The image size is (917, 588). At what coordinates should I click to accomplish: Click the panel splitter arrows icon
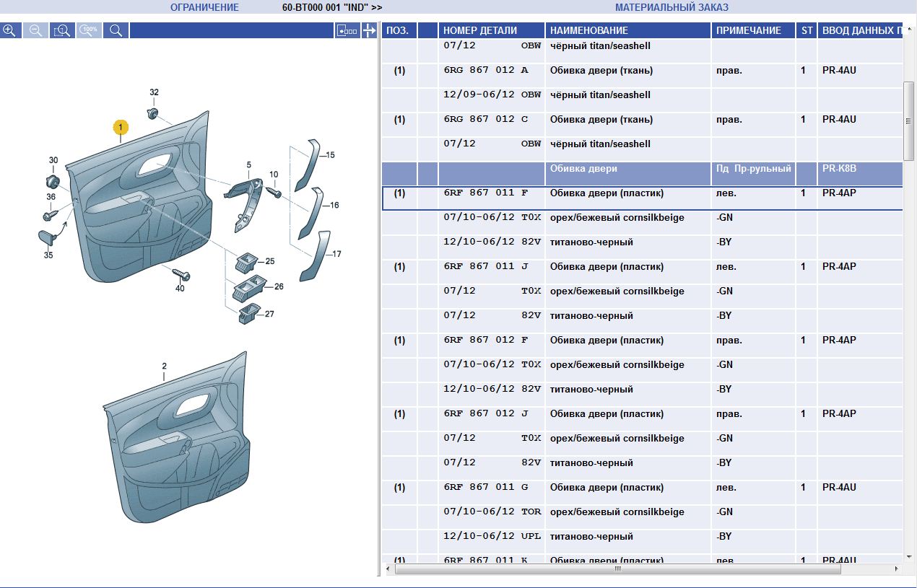click(x=369, y=30)
